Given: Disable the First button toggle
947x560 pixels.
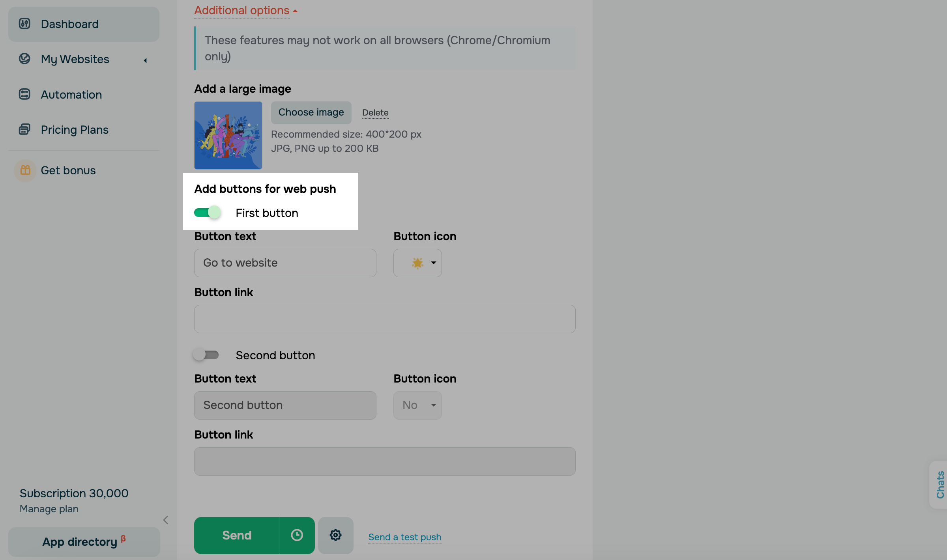Looking at the screenshot, I should click(x=207, y=213).
